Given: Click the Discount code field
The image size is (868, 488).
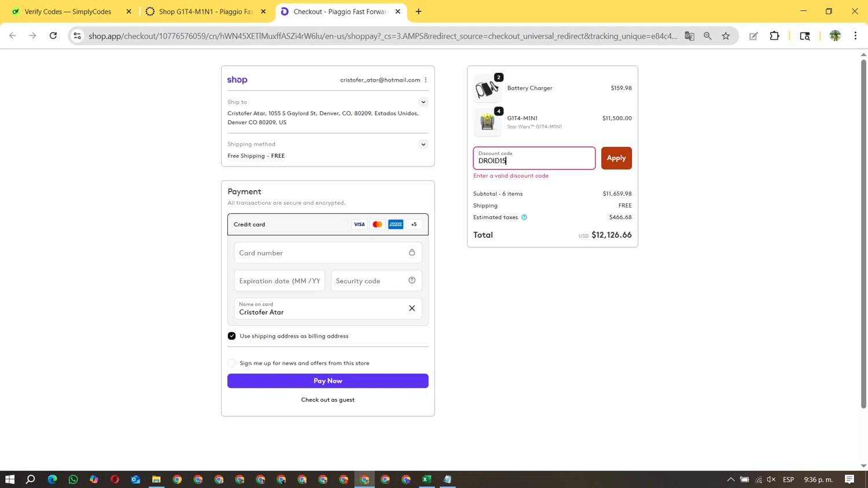Looking at the screenshot, I should point(534,158).
